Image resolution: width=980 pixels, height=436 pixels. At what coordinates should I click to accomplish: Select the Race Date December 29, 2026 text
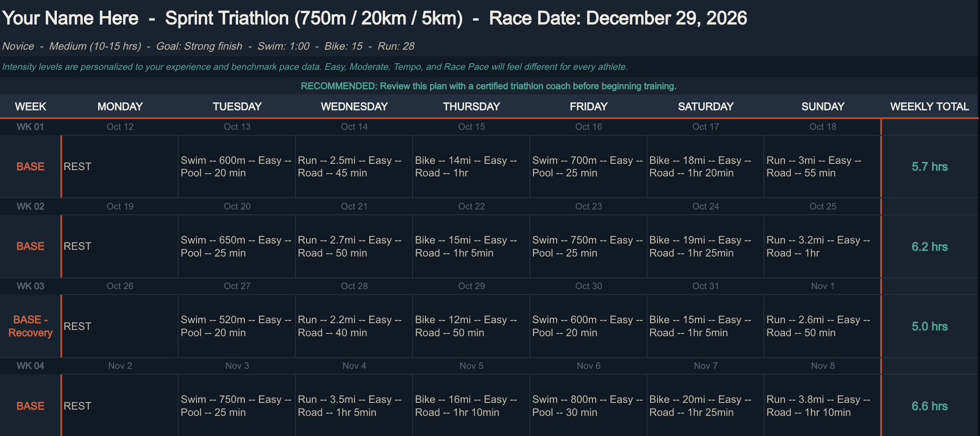click(618, 18)
